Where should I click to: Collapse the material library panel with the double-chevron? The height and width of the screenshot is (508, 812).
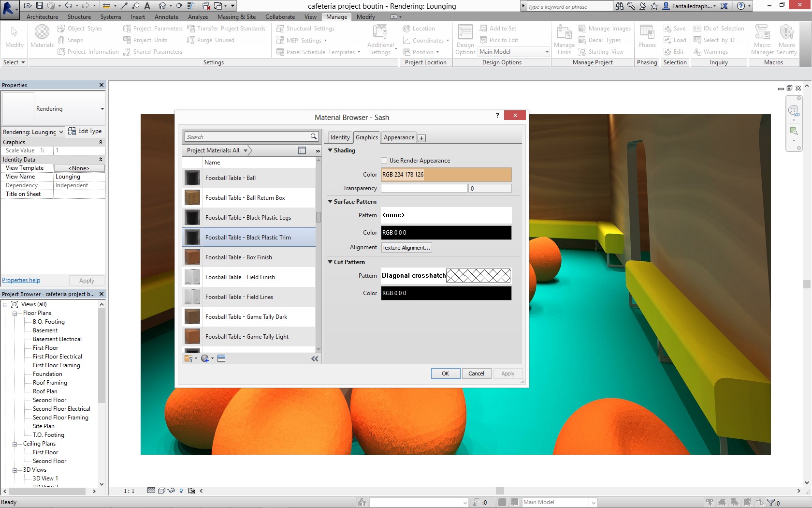[x=315, y=359]
